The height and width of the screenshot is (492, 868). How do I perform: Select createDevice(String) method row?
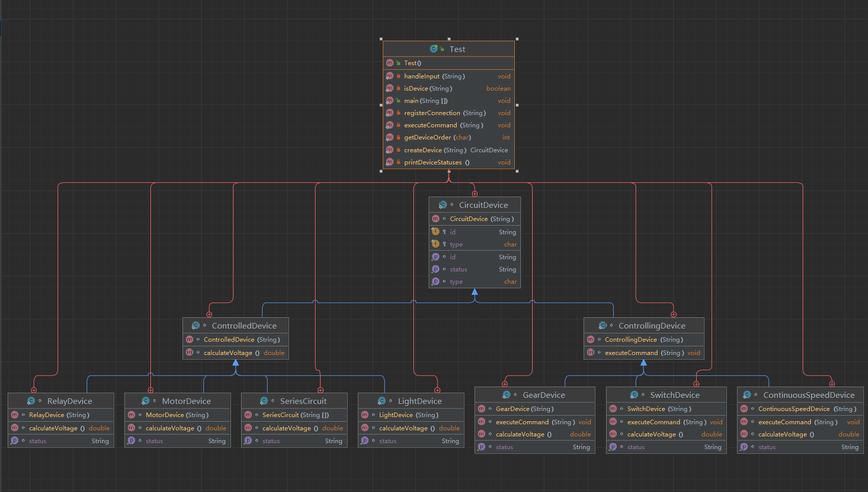point(449,150)
